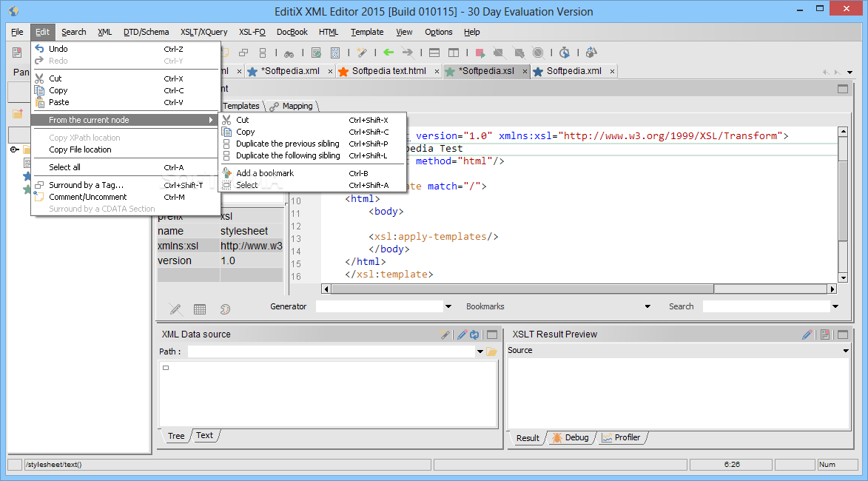Click the Search input field
Screen dimensions: 868x481
point(766,306)
